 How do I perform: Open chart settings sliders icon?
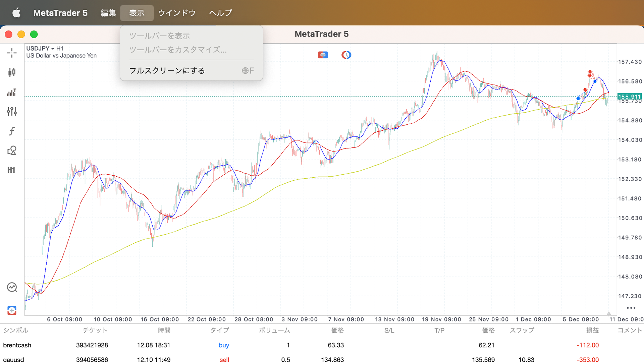[12, 111]
